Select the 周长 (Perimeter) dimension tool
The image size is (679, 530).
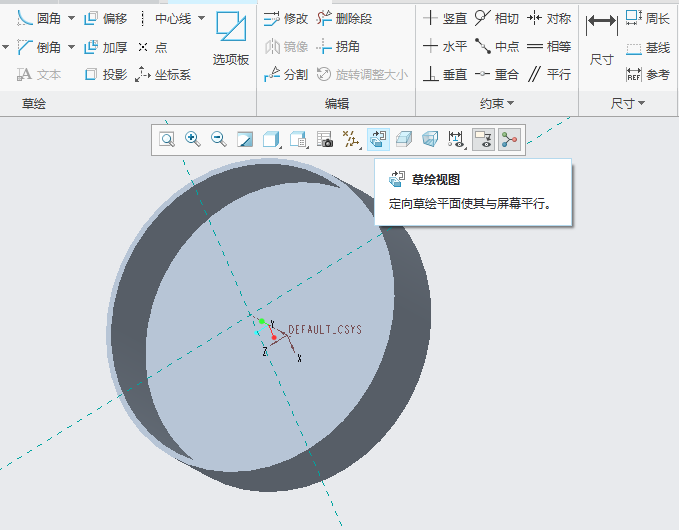pos(648,18)
